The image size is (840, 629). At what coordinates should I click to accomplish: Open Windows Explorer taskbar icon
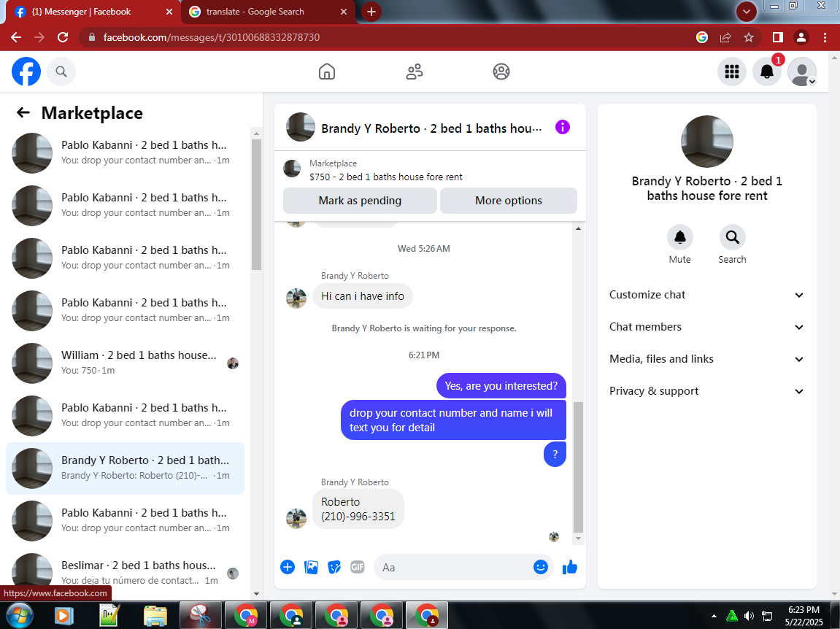[x=155, y=615]
